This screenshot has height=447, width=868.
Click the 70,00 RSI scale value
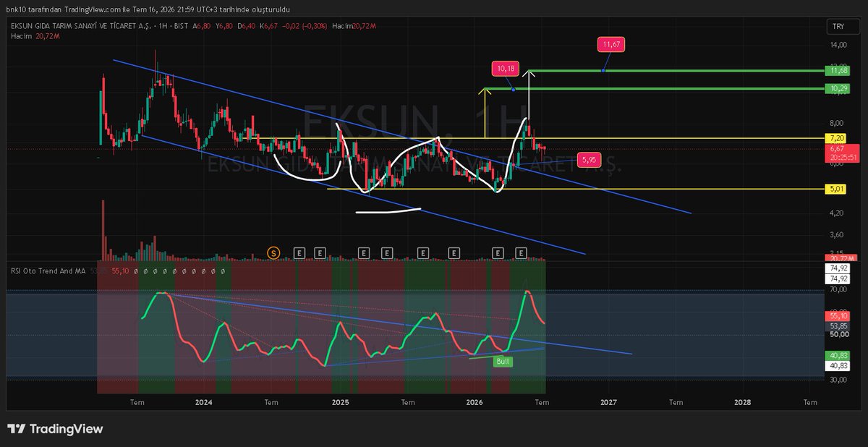[838, 289]
